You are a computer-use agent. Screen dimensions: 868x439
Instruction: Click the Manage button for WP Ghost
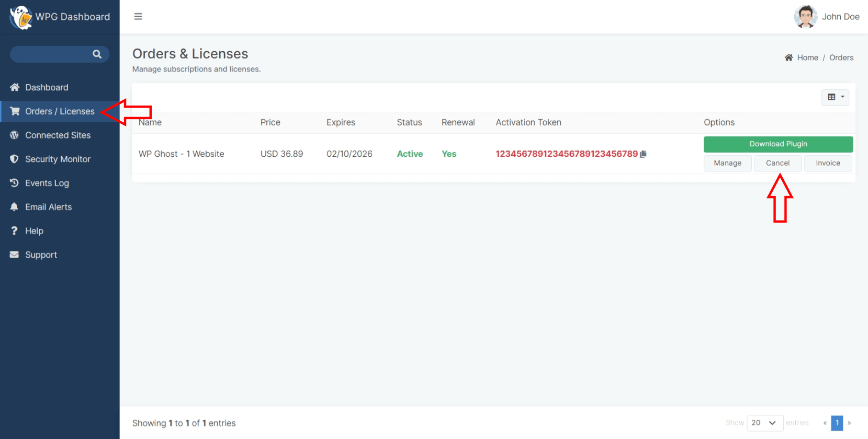727,163
